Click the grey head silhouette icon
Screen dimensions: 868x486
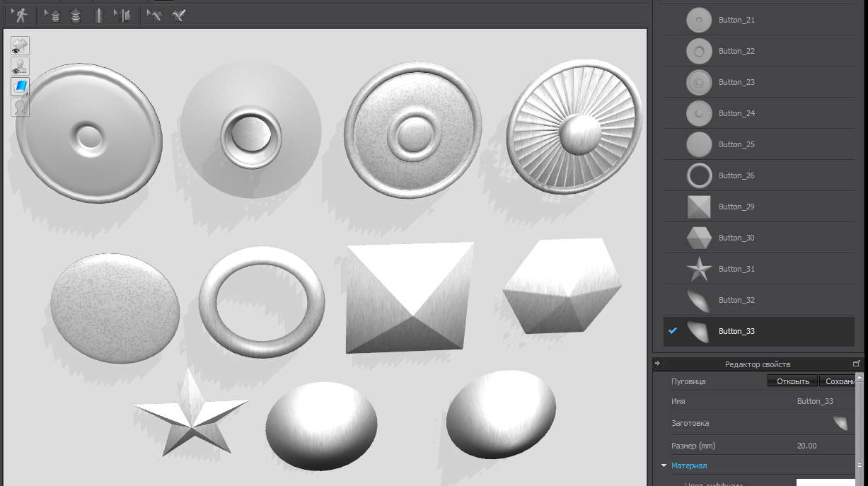(20, 108)
